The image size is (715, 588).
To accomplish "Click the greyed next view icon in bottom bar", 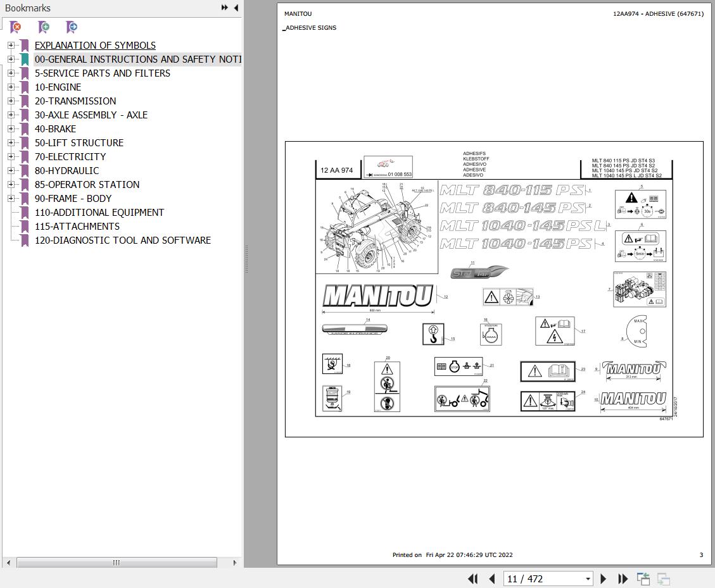I will (664, 579).
